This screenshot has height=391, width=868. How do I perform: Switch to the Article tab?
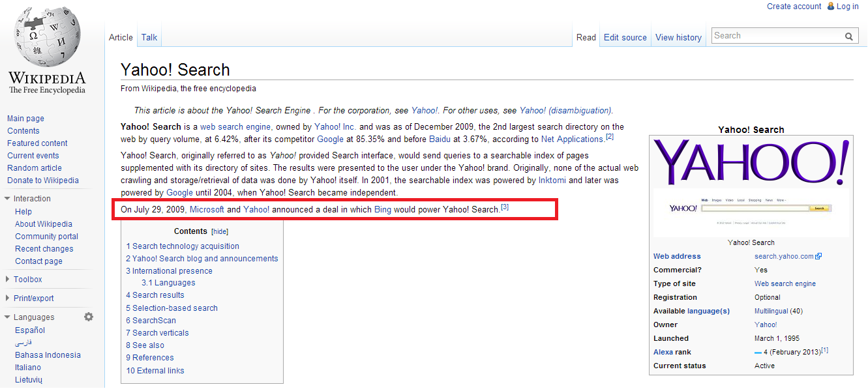[121, 38]
